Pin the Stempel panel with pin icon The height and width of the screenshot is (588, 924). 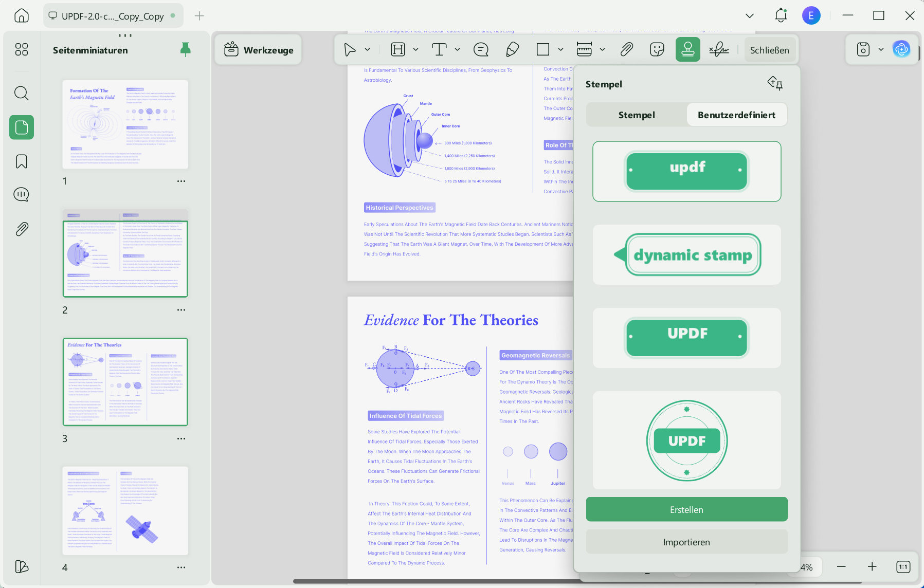click(x=775, y=83)
